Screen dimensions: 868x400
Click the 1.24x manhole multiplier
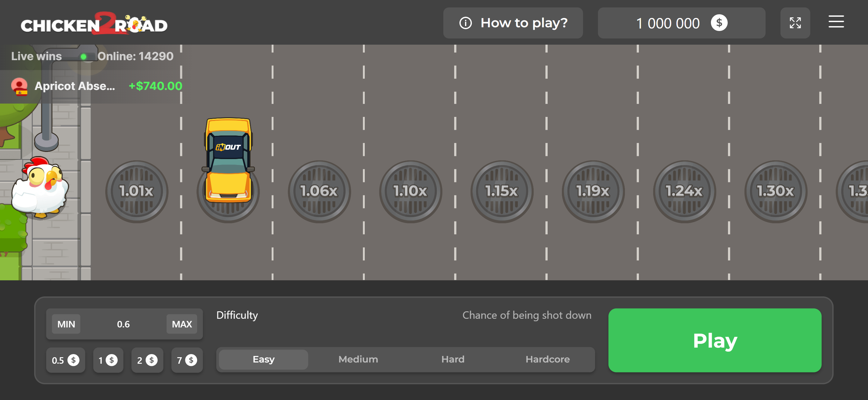[x=684, y=191]
